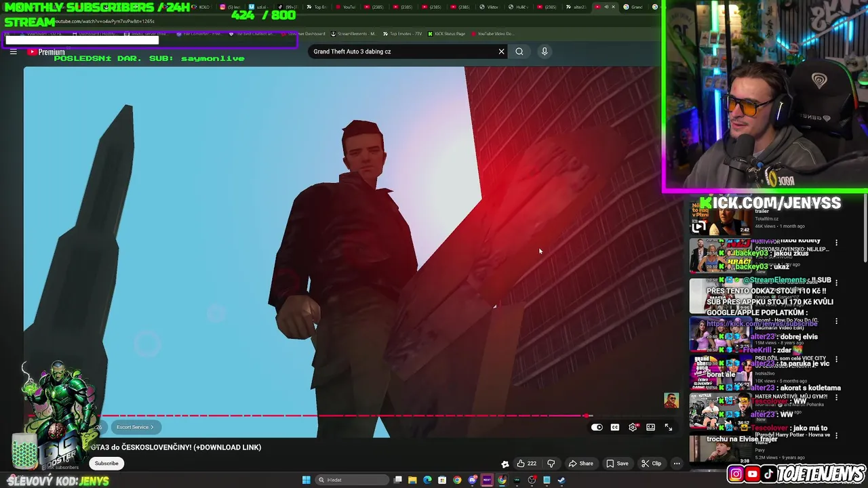The image size is (868, 488).
Task: Open options for the Baumann Video Edit suggestion
Action: pos(836,321)
